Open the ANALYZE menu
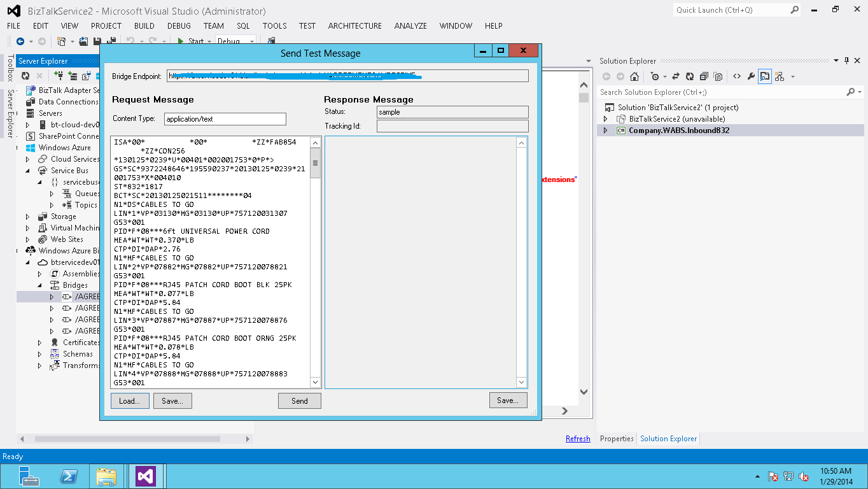This screenshot has width=868, height=489. point(410,26)
